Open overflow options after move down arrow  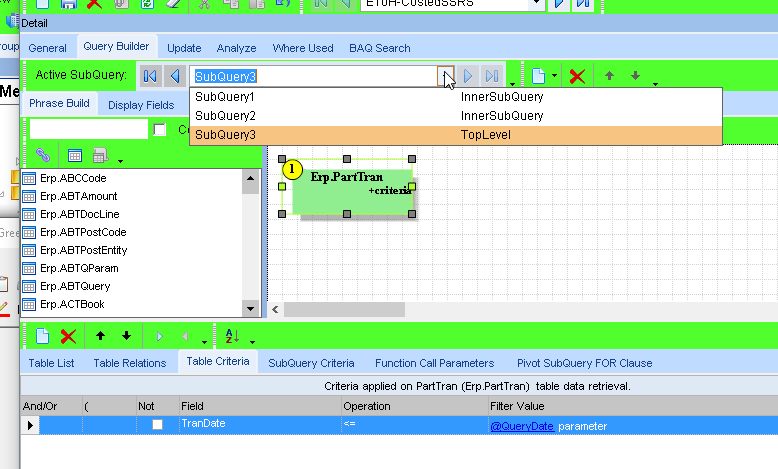(655, 84)
